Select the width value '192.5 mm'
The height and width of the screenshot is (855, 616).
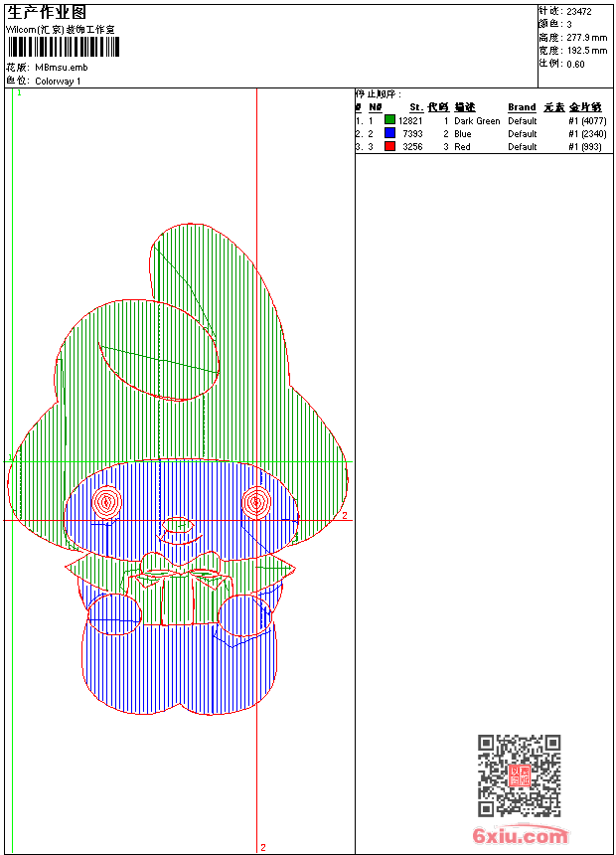coord(586,51)
